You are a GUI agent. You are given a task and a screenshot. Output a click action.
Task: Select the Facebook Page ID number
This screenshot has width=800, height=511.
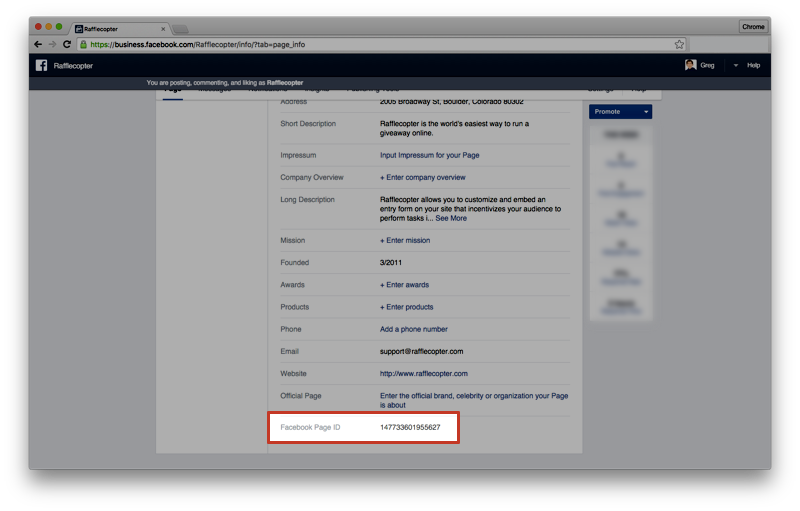[410, 427]
